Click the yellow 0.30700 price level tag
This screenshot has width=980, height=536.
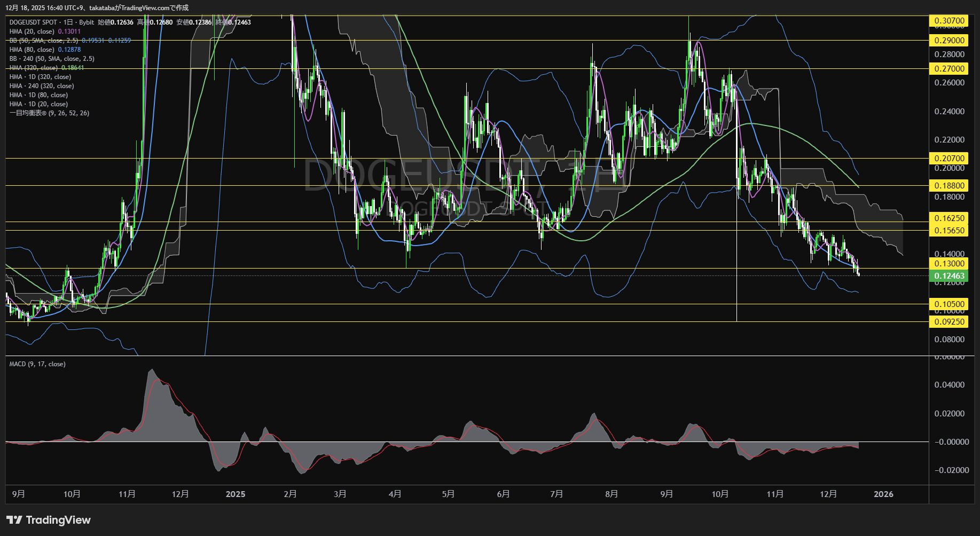click(948, 21)
